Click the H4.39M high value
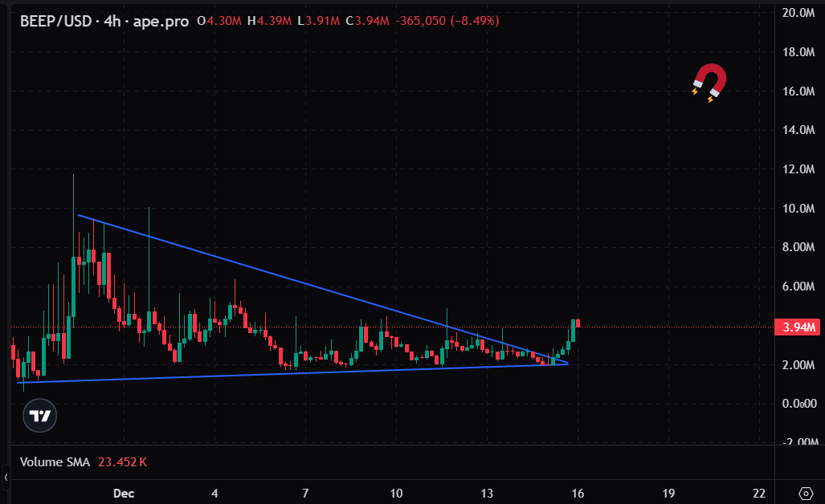Screen dimensions: 825x504 point(269,21)
